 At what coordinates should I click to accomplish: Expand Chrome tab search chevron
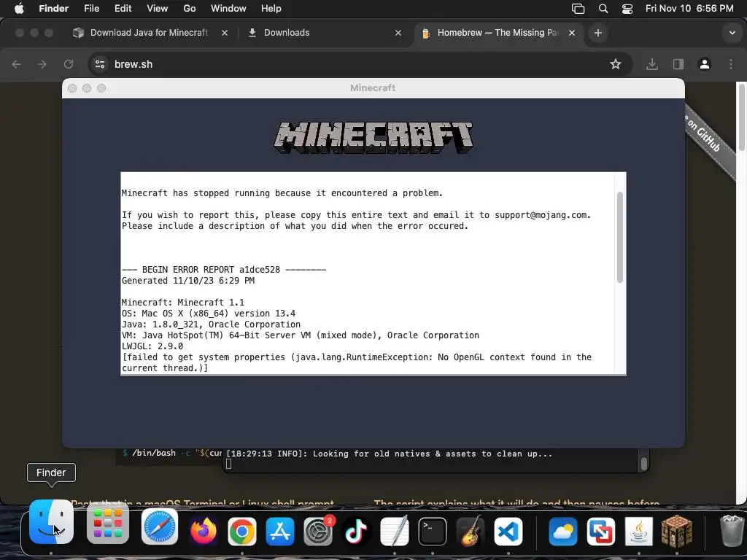coord(732,33)
